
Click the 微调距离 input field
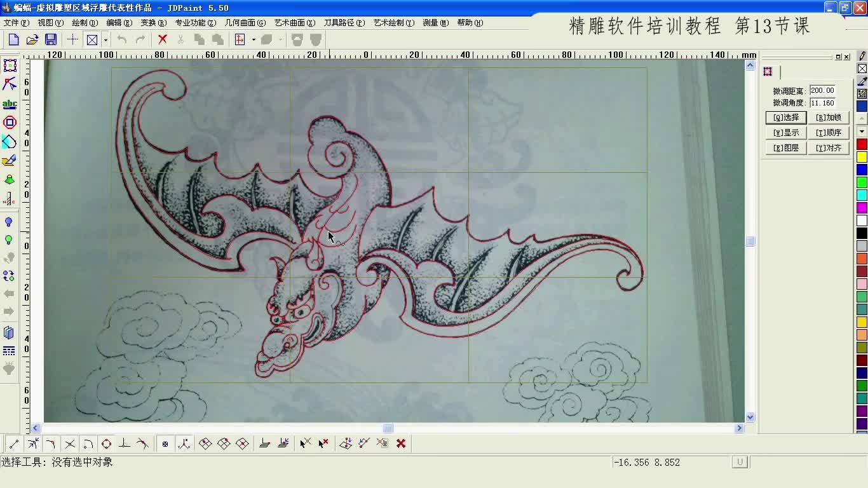822,91
